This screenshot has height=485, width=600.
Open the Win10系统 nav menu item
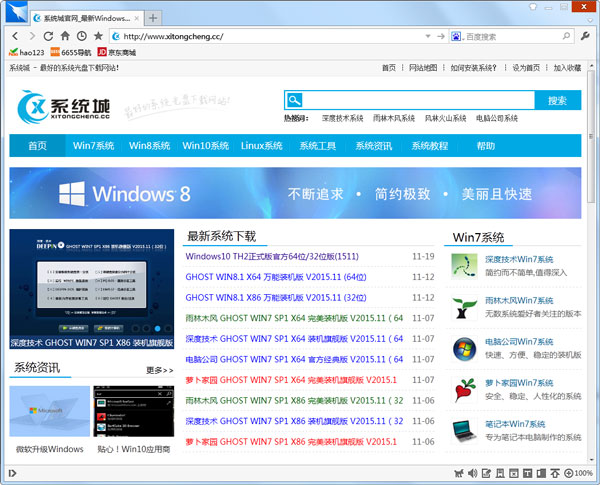pyautogui.click(x=205, y=145)
